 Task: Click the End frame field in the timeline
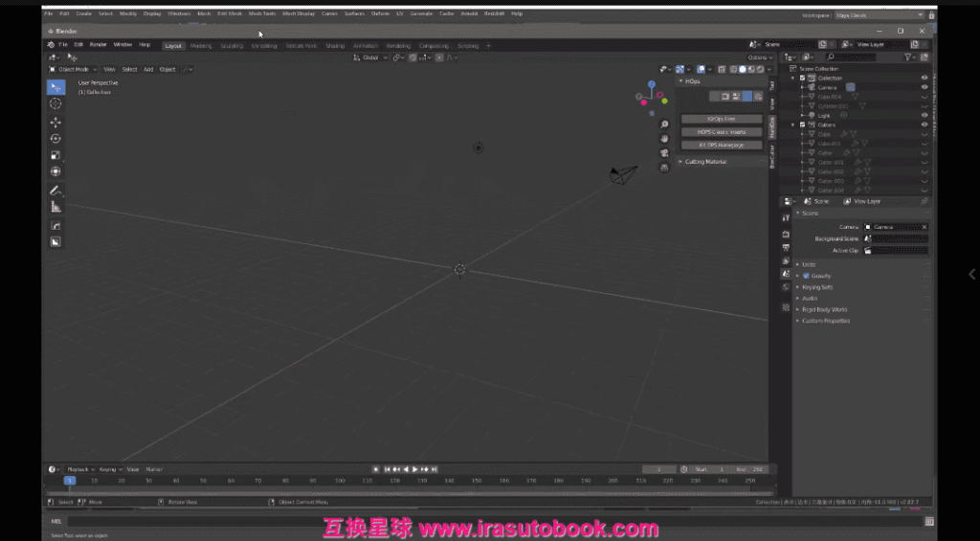click(746, 469)
